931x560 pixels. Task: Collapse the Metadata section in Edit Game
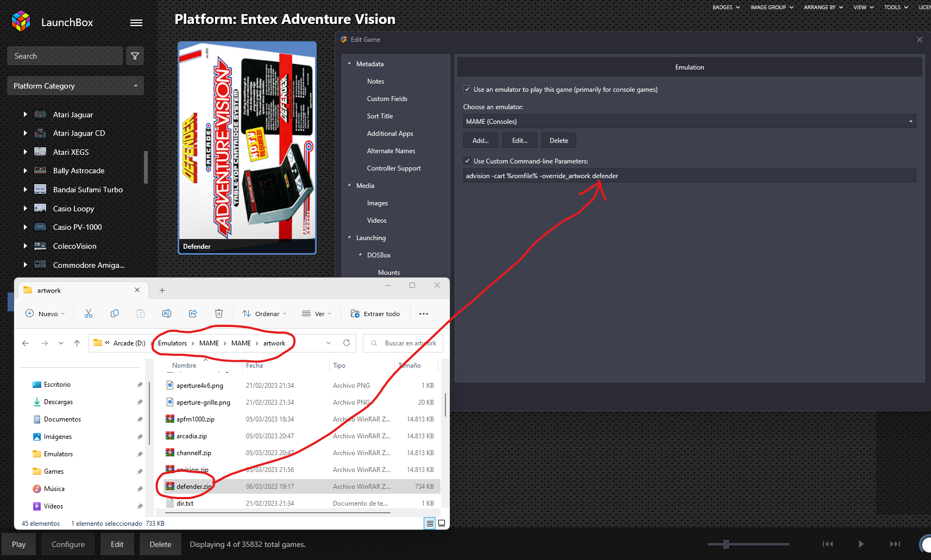pyautogui.click(x=349, y=64)
